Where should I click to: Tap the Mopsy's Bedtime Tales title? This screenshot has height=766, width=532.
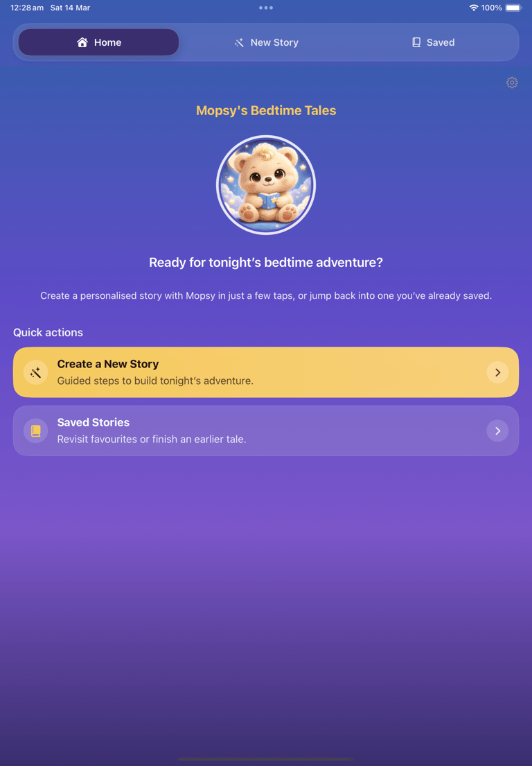tap(266, 110)
